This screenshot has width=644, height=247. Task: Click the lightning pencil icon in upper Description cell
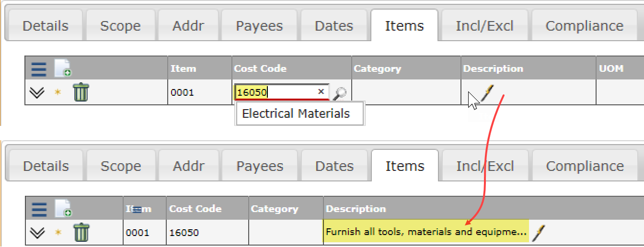point(487,92)
